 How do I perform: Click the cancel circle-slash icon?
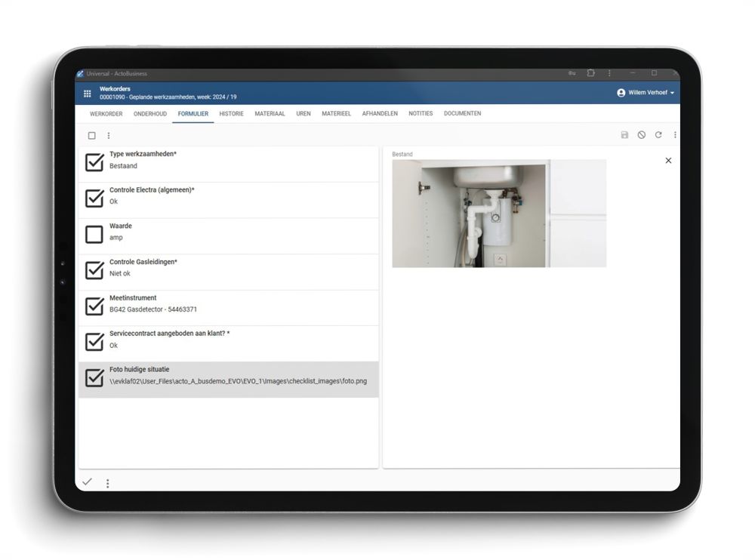click(x=641, y=135)
